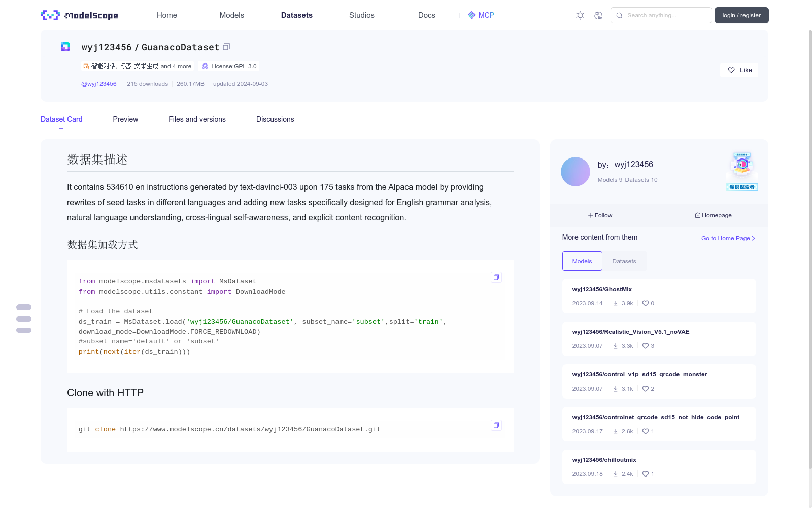Copy the dataset name next to GuanacoDataset
This screenshot has height=508, width=812.
pos(226,47)
